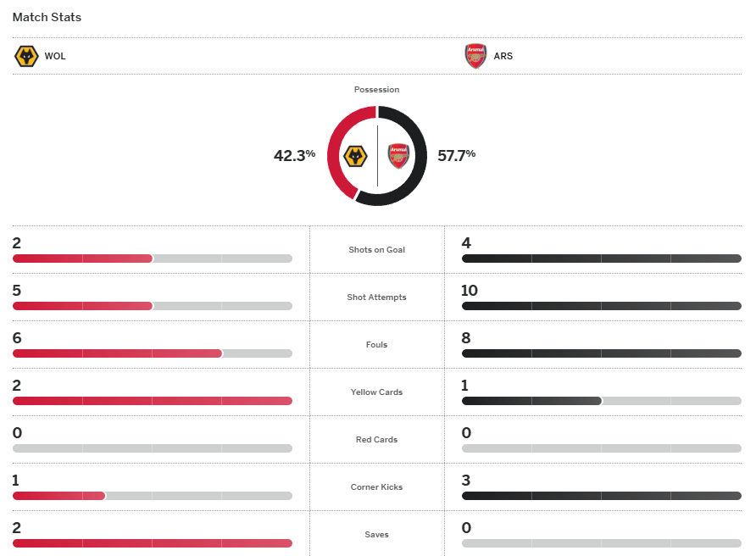756x556 pixels.
Task: Click the Wolves 42.3% possession value
Action: click(294, 155)
